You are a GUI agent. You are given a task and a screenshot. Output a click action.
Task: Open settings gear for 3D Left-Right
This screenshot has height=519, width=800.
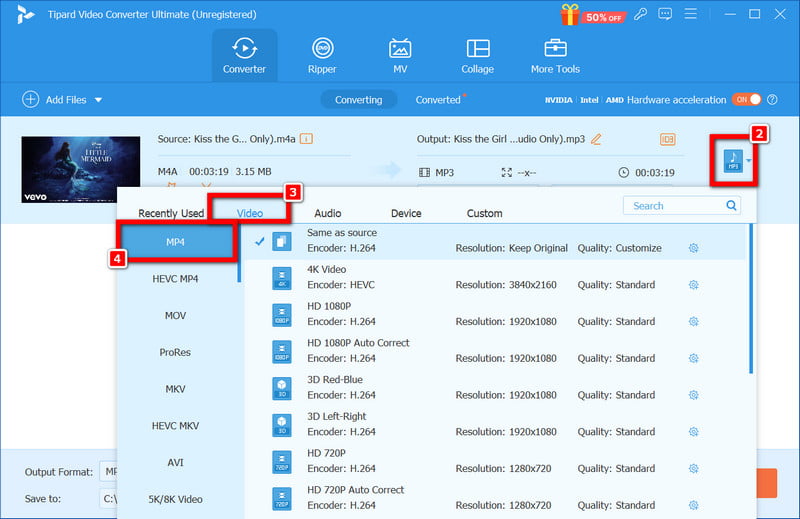coord(693,432)
